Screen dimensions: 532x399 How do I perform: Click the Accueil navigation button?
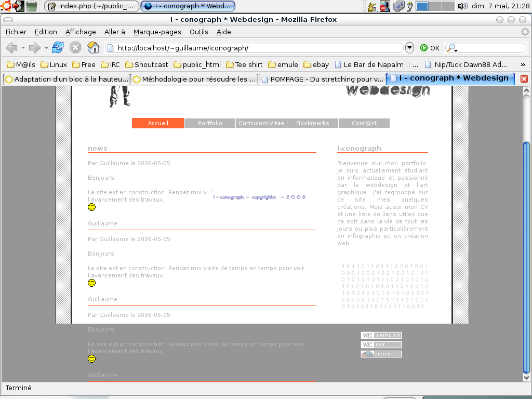pyautogui.click(x=158, y=123)
